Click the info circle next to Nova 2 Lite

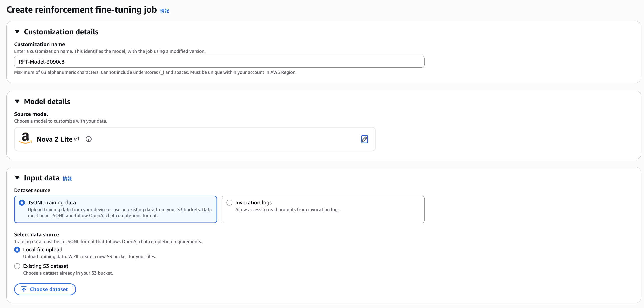[89, 139]
